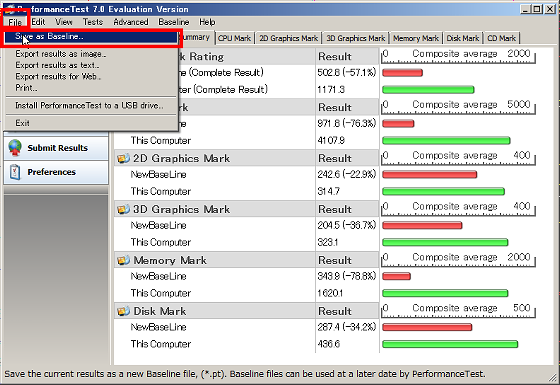This screenshot has width=560, height=385.
Task: Switch to the 2D Graphics Mark tab
Action: point(289,38)
